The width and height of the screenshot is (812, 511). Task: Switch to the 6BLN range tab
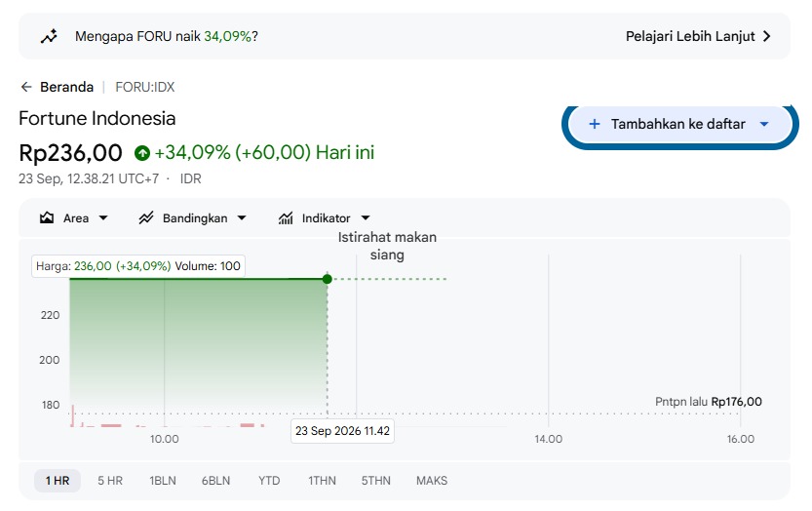216,481
